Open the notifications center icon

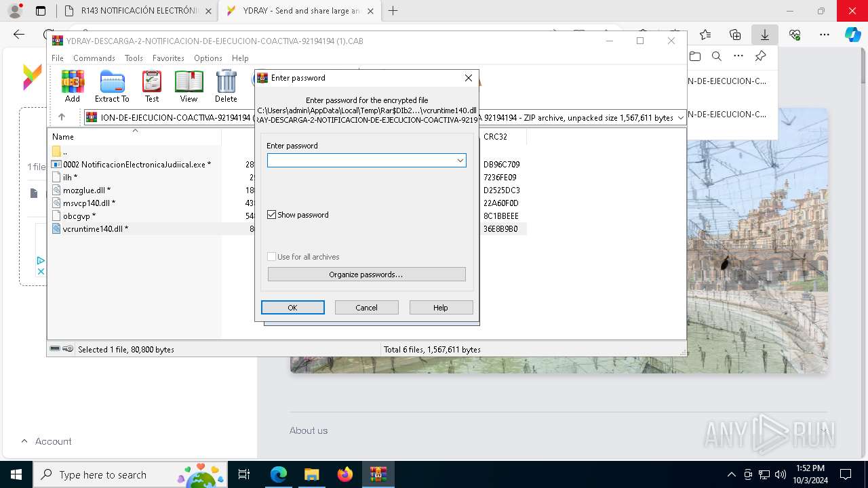846,474
